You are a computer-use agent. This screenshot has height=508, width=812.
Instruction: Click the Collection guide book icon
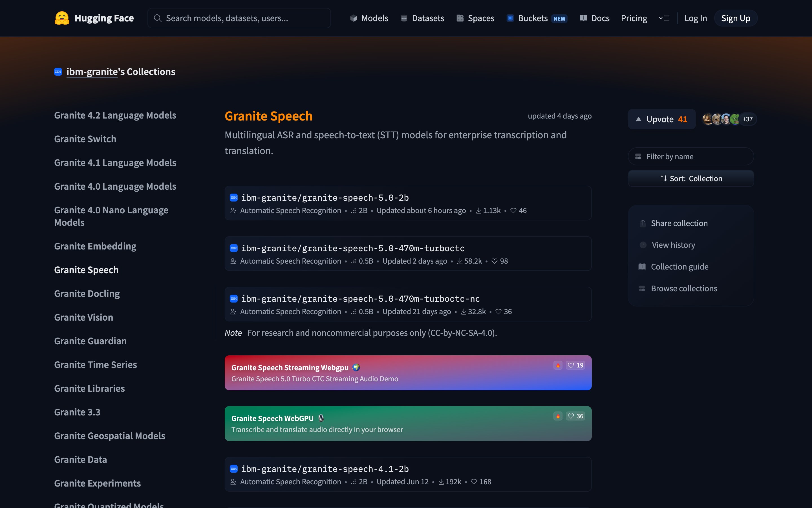(x=642, y=267)
